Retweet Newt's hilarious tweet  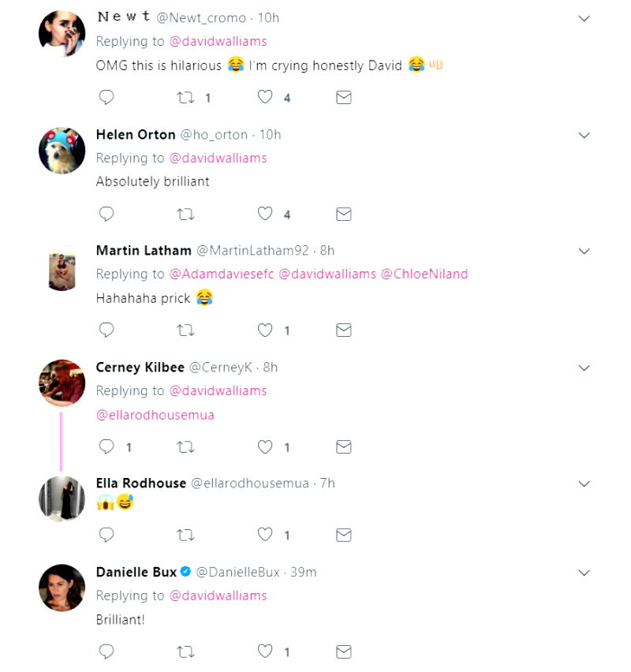[185, 98]
